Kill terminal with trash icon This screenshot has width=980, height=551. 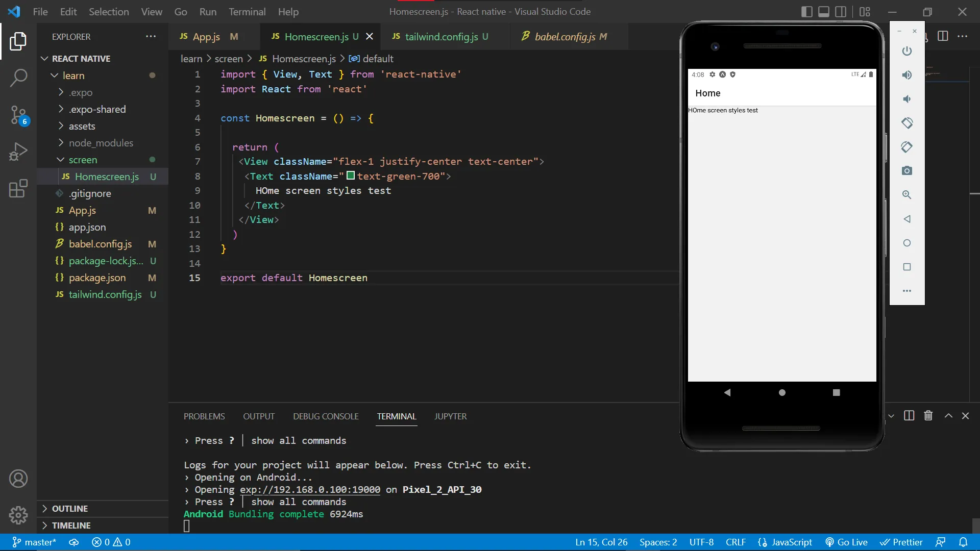coord(928,416)
